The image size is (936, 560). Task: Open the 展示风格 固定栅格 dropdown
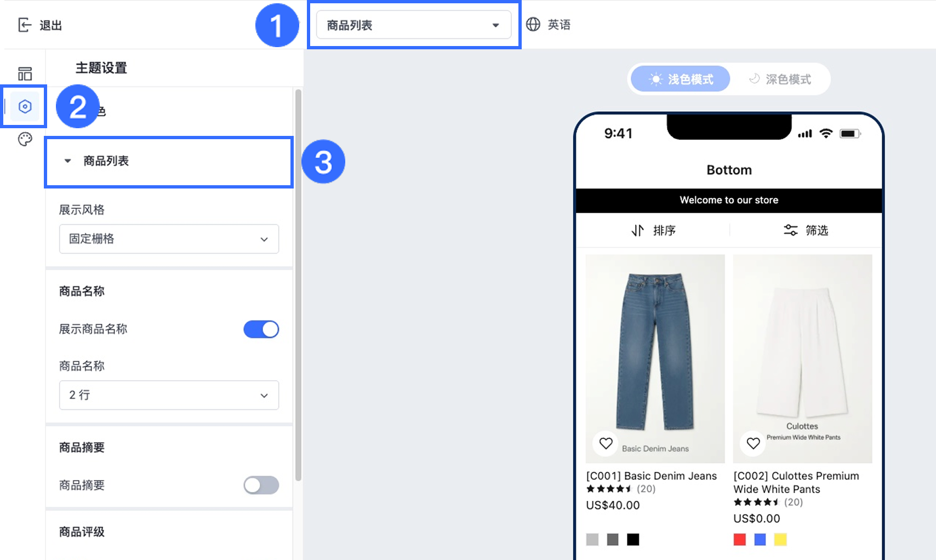[169, 239]
